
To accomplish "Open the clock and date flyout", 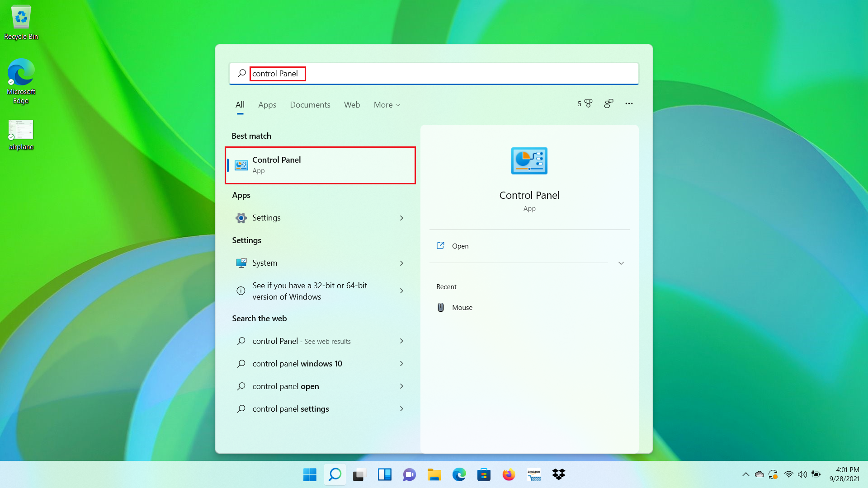I will 844,474.
